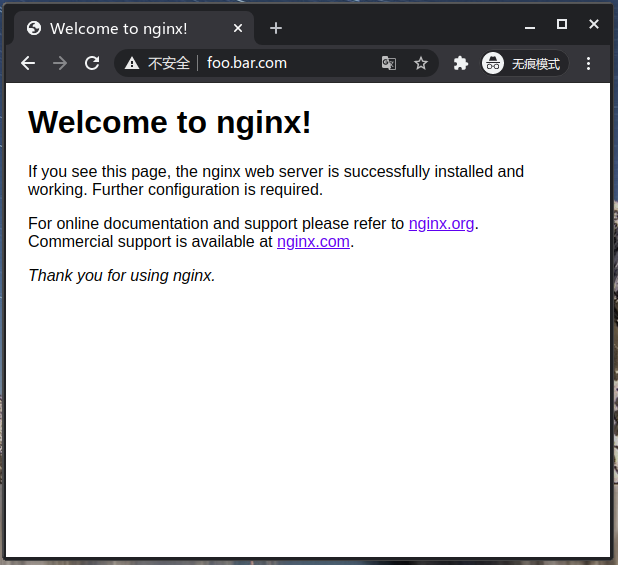Maximize the browser window
This screenshot has height=565, width=618.
click(562, 24)
